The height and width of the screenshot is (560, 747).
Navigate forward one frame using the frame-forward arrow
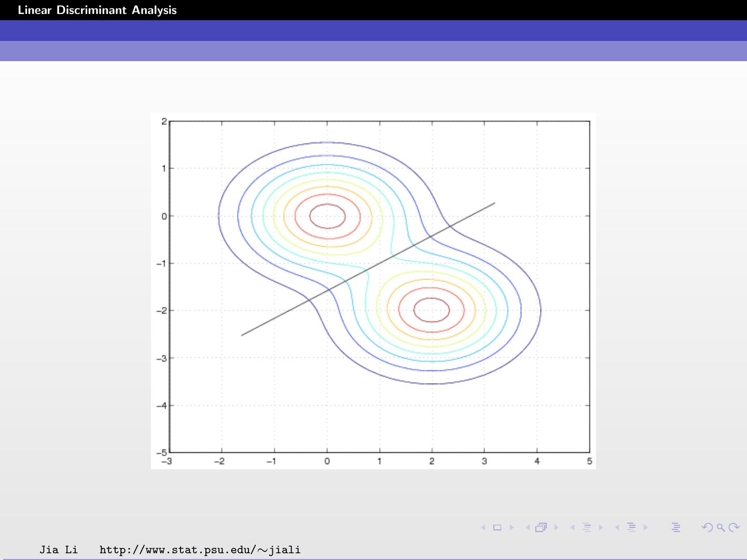[556, 527]
